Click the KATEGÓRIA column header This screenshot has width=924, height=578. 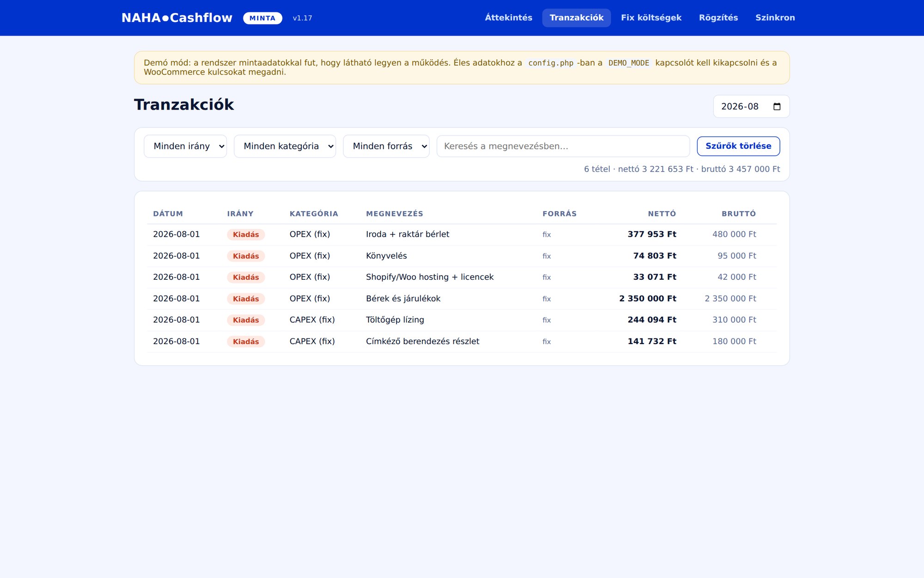coord(314,214)
